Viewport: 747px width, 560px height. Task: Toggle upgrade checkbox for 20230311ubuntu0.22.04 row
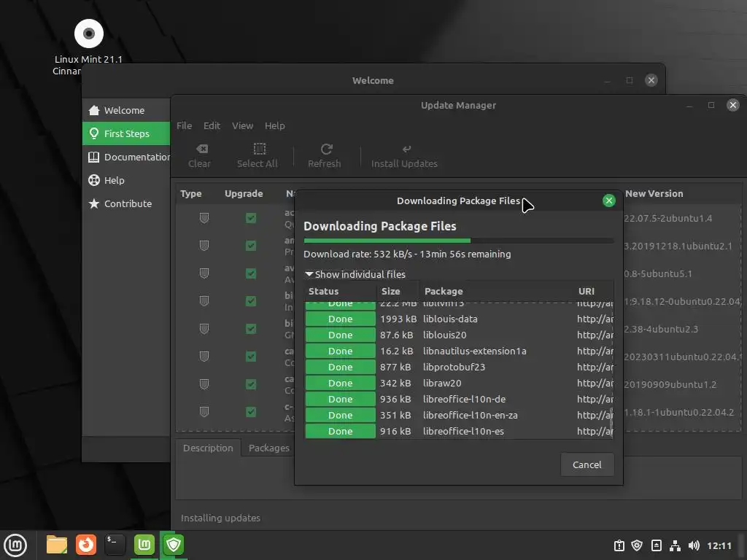coord(251,356)
